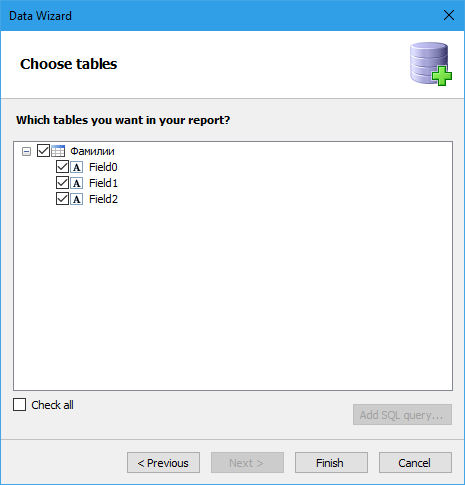Uncheck the Field2 checkbox
Screen dimensions: 465x485
coord(62,199)
